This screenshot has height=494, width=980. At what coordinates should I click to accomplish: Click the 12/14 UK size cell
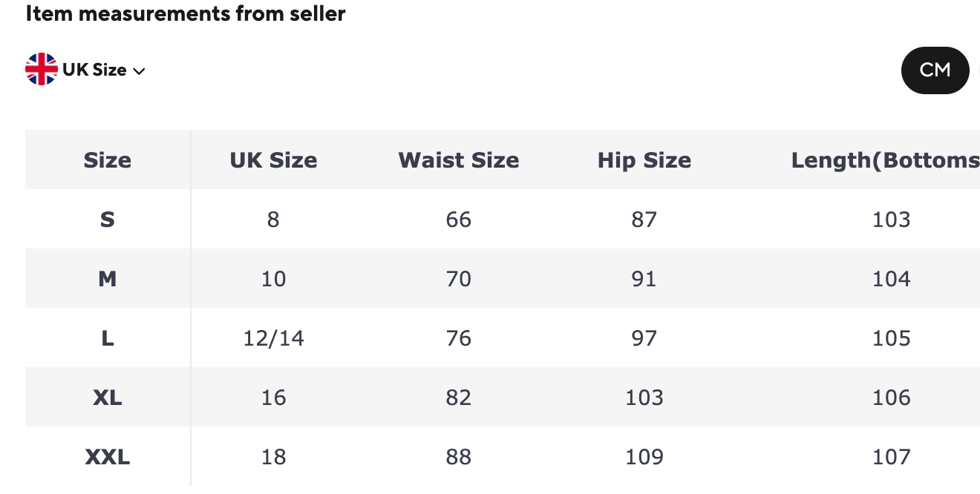click(273, 337)
